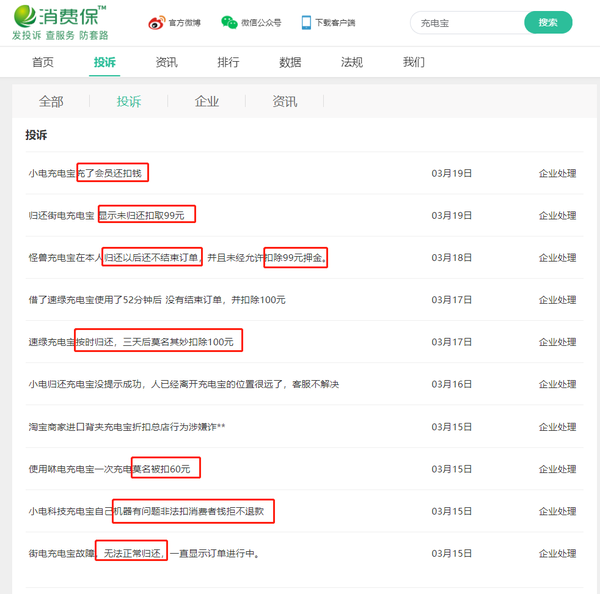Open complaint about 怪兽充电宝 扣除99元押金

[178, 258]
